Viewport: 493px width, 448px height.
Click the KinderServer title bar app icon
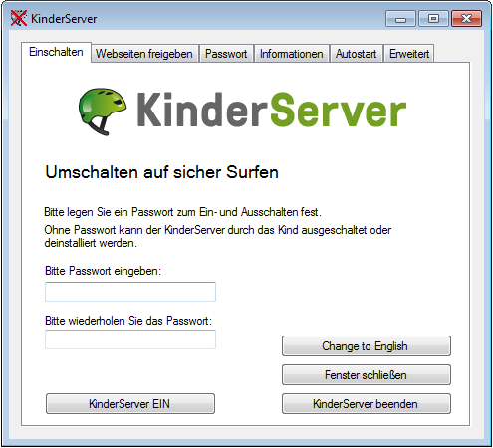click(18, 18)
